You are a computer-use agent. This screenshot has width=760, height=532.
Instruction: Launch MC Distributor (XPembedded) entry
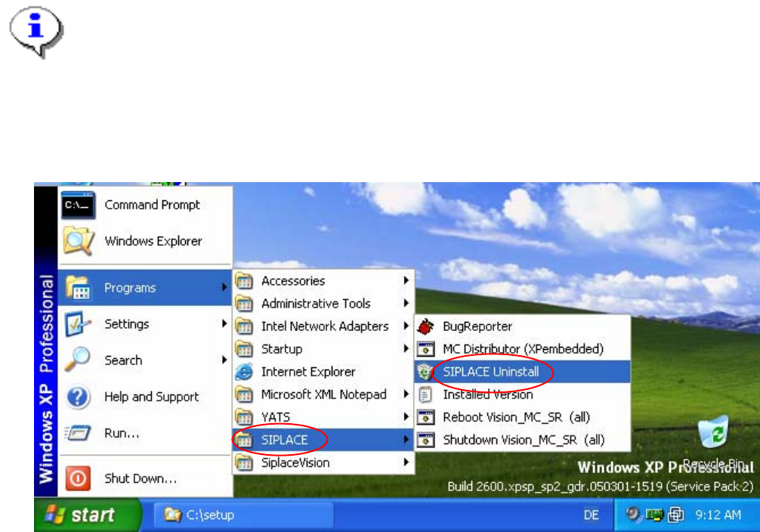[x=523, y=349]
